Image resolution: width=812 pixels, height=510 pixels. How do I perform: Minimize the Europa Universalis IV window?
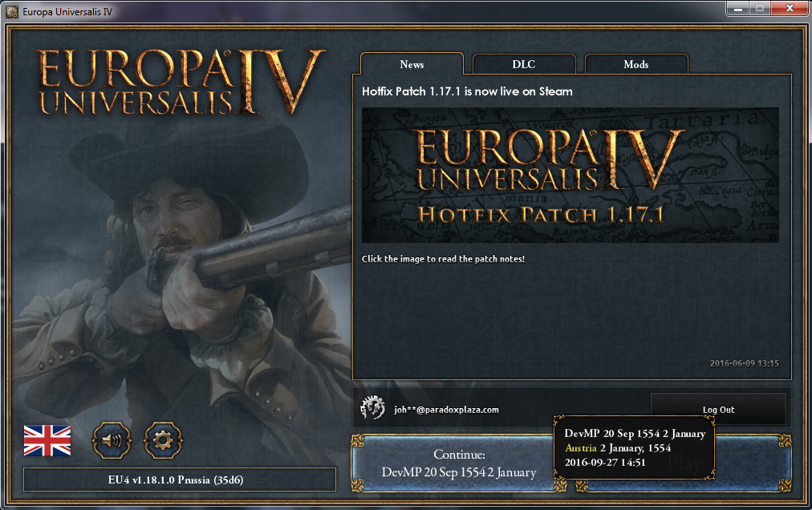(738, 8)
